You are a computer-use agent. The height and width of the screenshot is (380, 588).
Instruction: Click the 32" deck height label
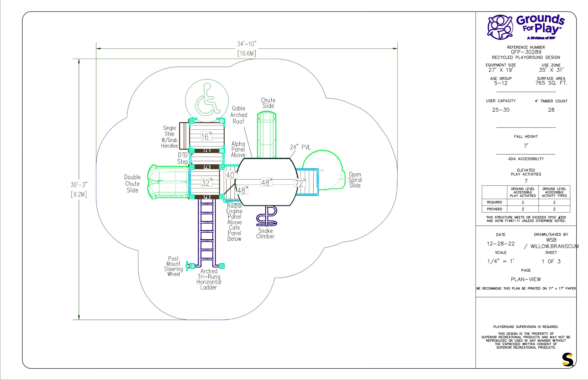[x=207, y=183]
